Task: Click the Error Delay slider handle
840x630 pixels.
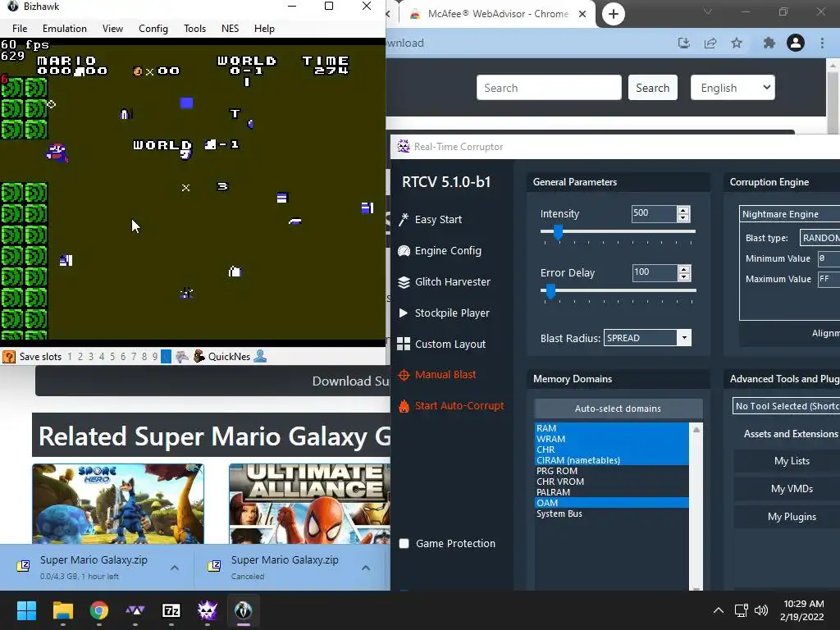Action: (550, 291)
